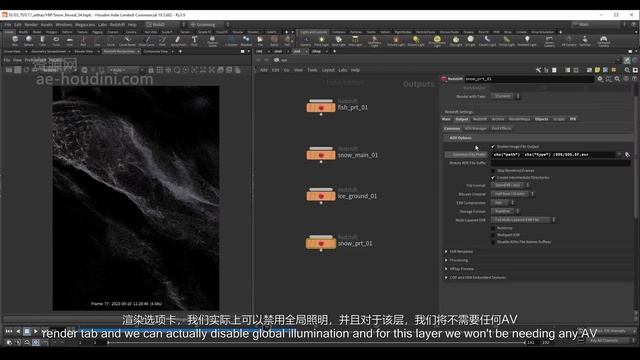Add a Camera from lights shelf
This screenshot has height=360, width=640.
click(306, 40)
